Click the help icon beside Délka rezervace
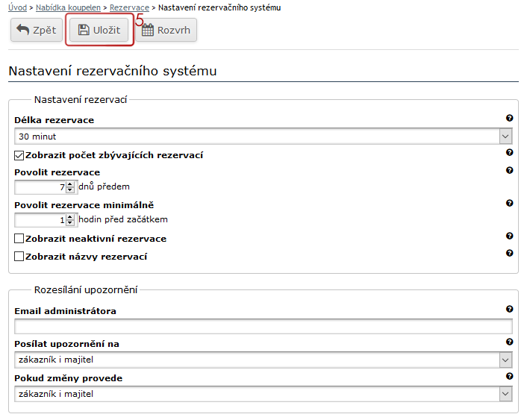 (x=509, y=119)
